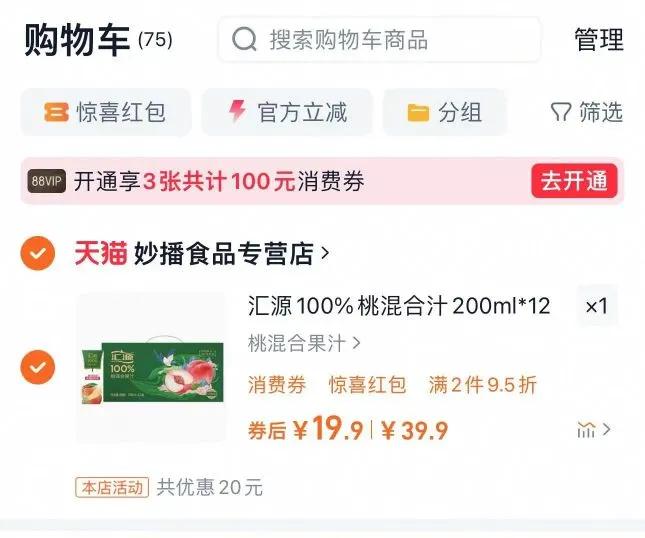Focus the 搜索购物车商品 search field
The height and width of the screenshot is (538, 645).
tap(379, 40)
